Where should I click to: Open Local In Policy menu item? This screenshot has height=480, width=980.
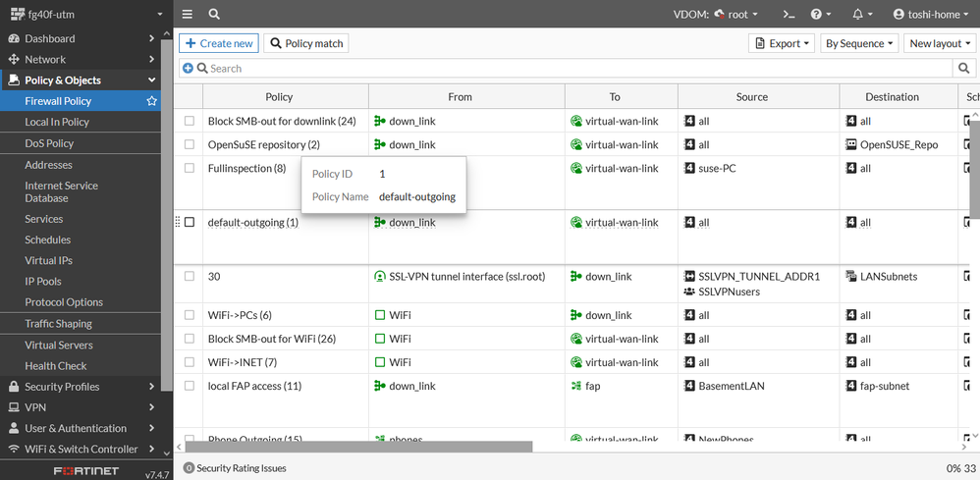[x=57, y=122]
